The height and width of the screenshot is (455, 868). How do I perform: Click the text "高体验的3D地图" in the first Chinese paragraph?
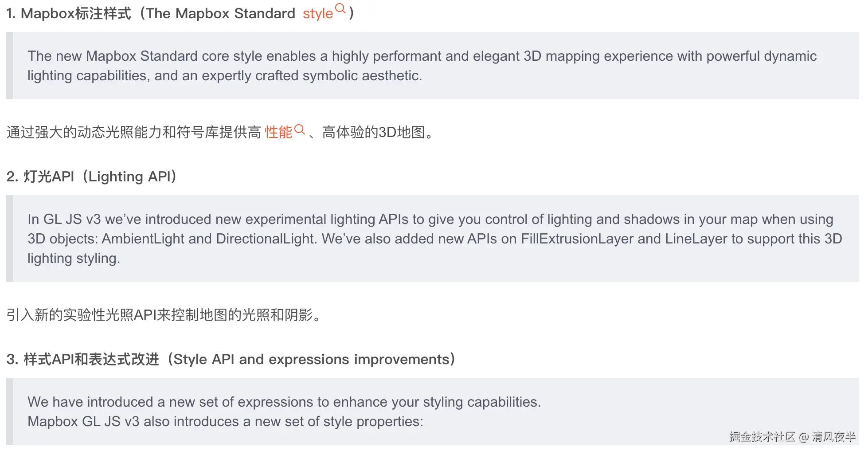(x=374, y=132)
